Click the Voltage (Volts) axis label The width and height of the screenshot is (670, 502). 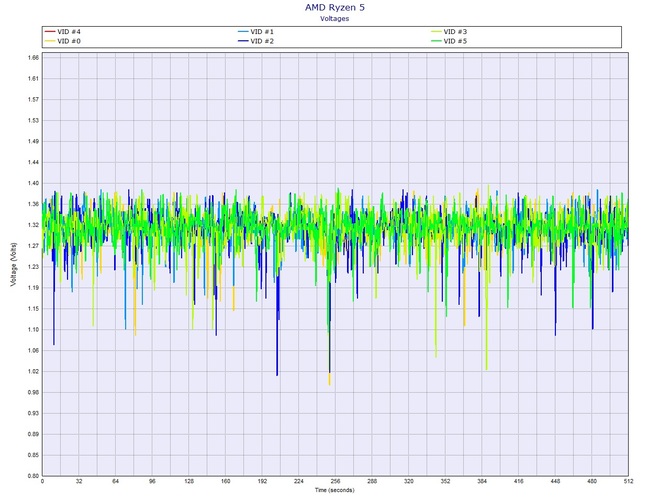[x=14, y=264]
